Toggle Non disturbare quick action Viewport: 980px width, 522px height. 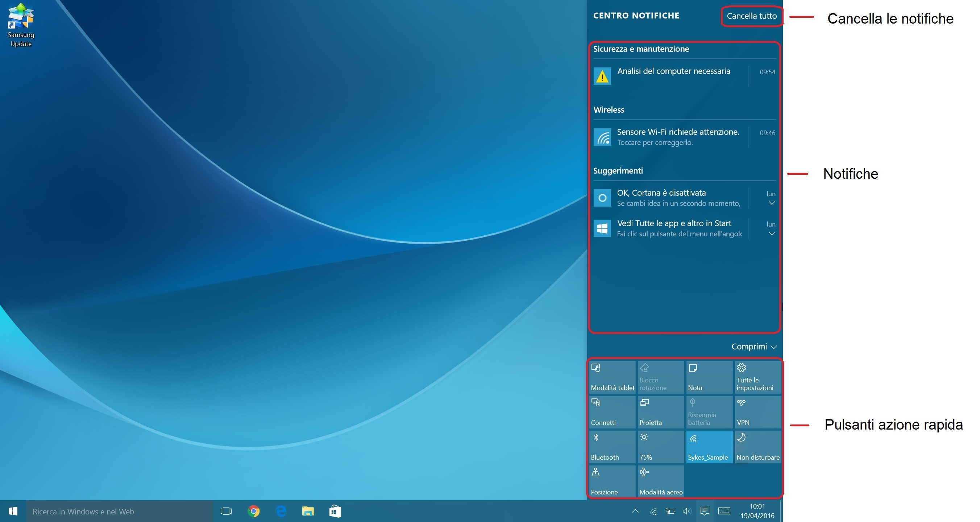pyautogui.click(x=758, y=447)
